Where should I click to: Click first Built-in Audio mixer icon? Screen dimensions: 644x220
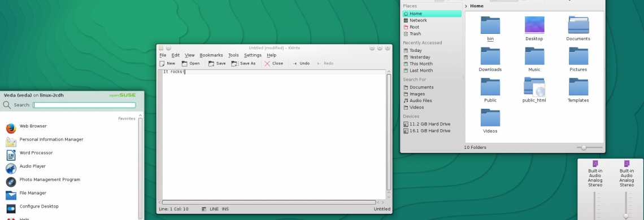[595, 164]
